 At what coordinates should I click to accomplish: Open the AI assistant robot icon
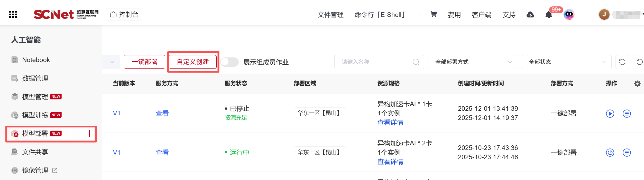(x=569, y=14)
